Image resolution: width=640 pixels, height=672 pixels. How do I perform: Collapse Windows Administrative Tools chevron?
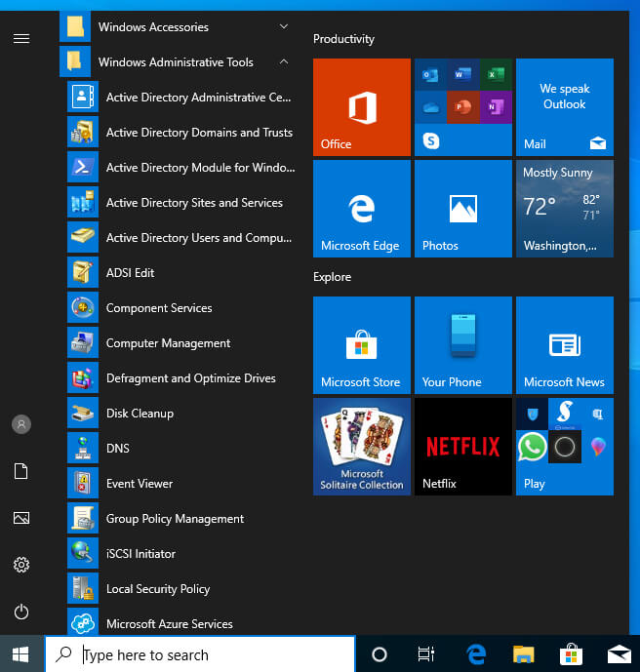tap(284, 61)
